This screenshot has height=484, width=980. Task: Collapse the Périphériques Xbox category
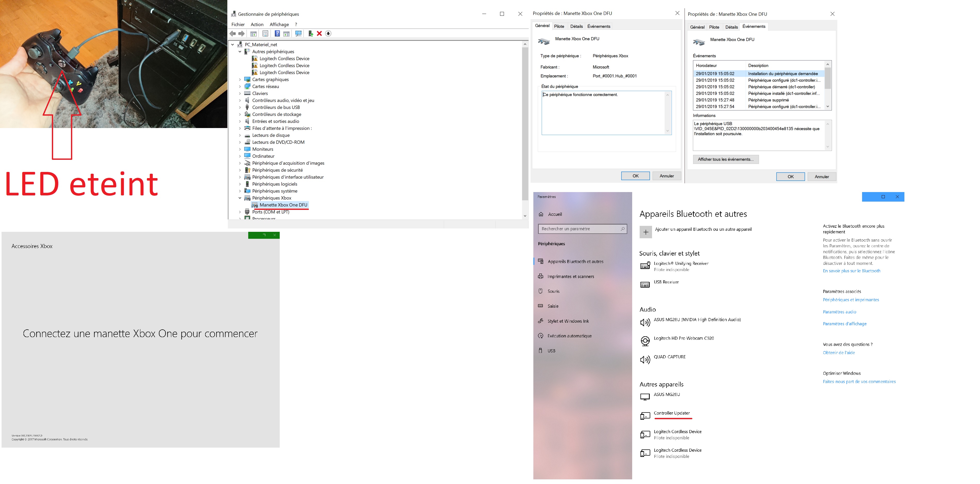(x=240, y=198)
